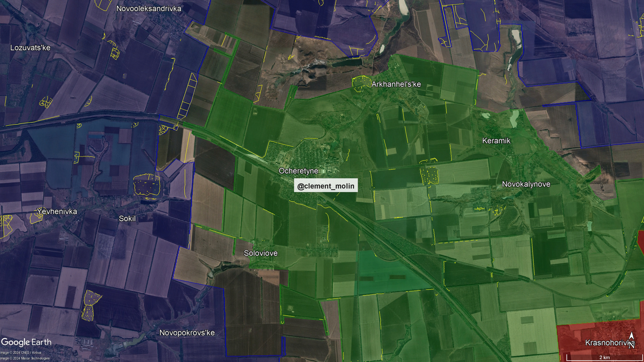Select the Soloviove village label
Screen dimensions: 644x362
[x=260, y=253]
